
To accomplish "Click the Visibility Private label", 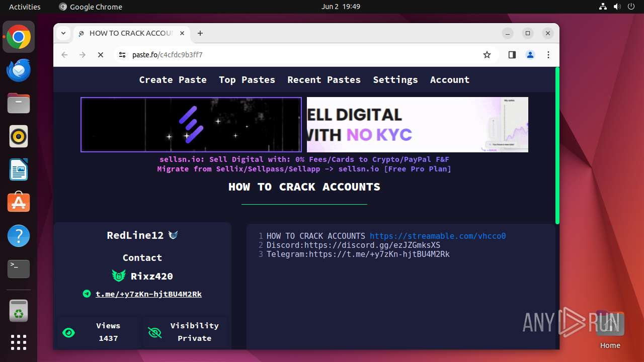I will 194,332.
